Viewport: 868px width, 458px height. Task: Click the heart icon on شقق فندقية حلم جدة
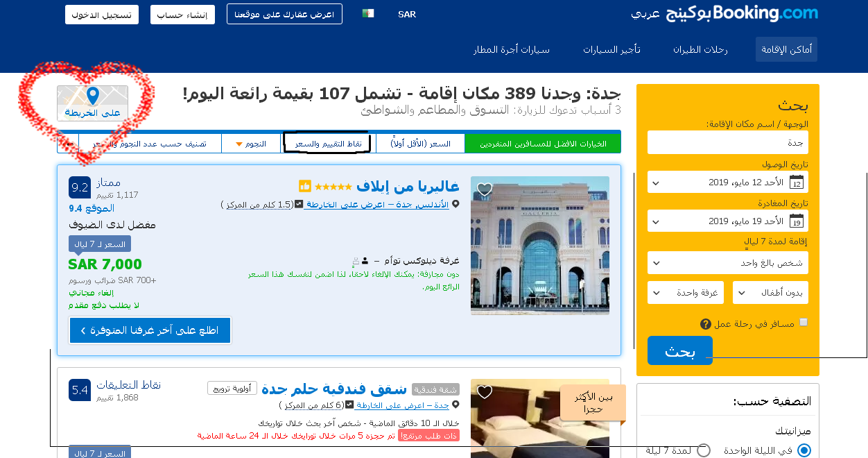pos(484,392)
